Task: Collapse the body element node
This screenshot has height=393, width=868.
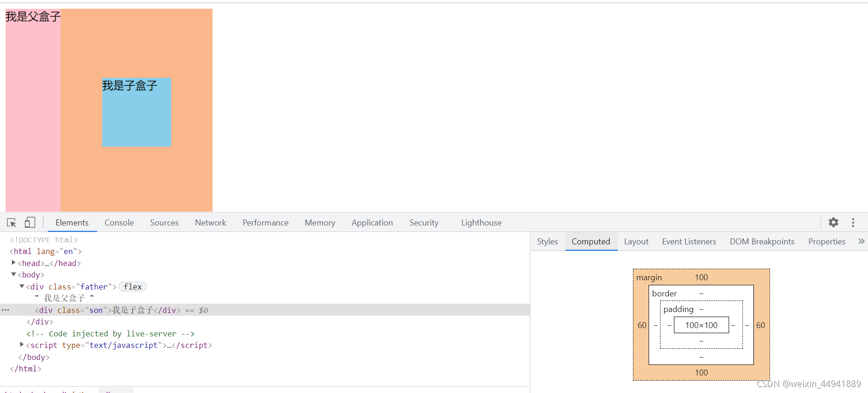Action: pyautogui.click(x=13, y=274)
